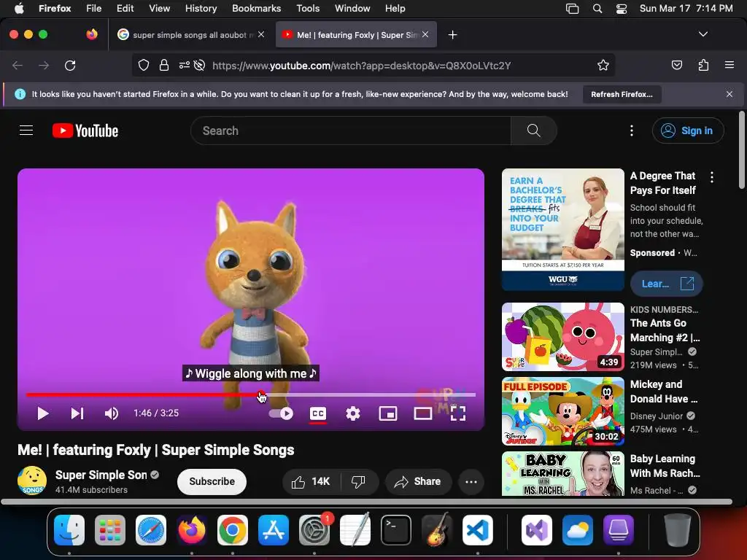Switch to theater mode
Viewport: 747px width, 560px height.
[x=422, y=413]
